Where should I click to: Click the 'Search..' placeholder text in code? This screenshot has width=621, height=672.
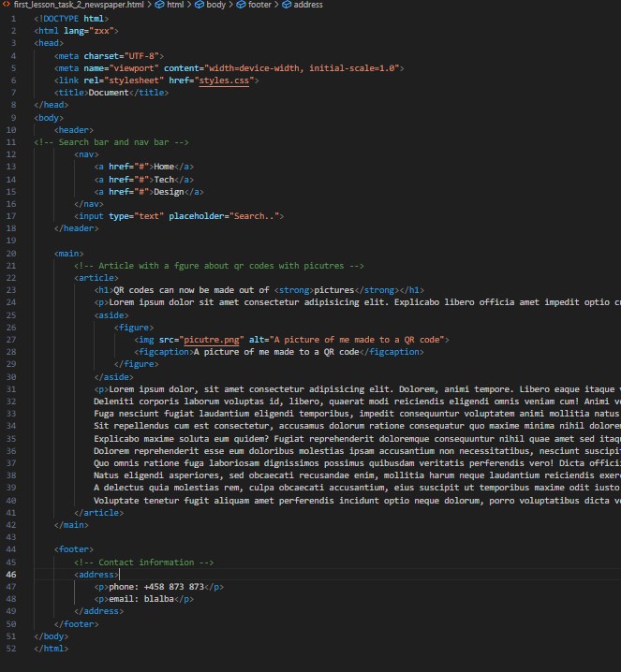tap(253, 216)
